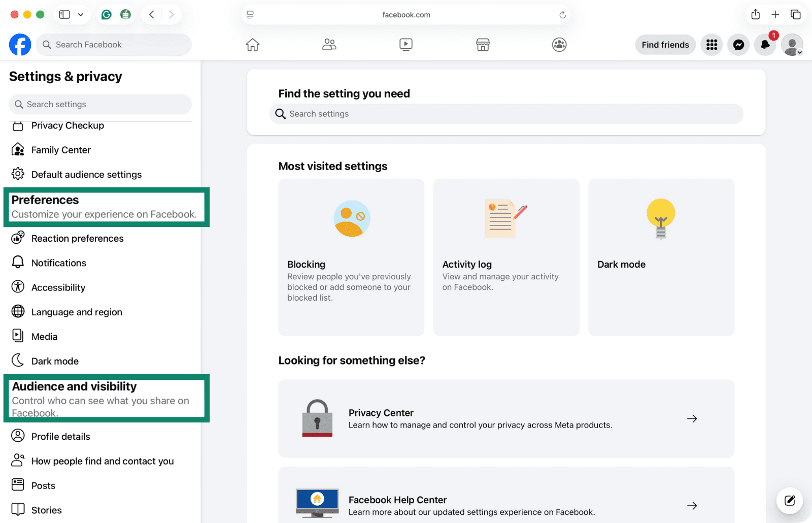Open Marketplace storefront icon

(483, 45)
